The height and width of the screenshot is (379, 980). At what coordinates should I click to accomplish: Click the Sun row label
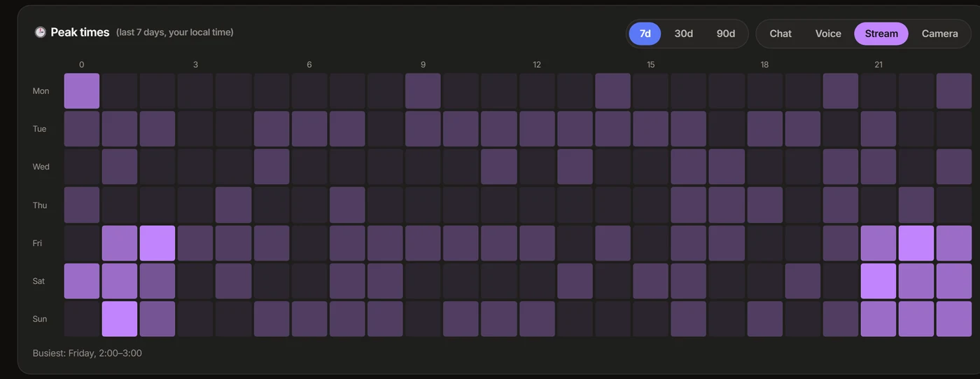40,319
